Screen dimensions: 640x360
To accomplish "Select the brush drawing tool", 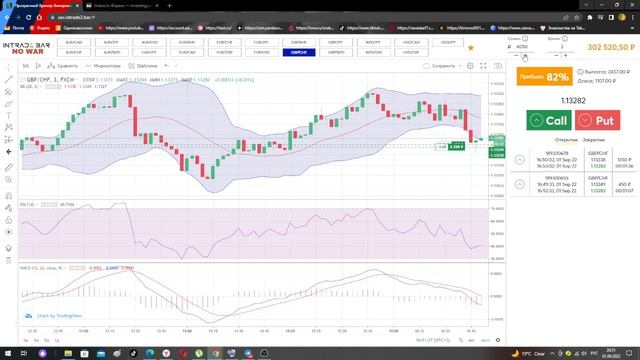I will point(9,104).
